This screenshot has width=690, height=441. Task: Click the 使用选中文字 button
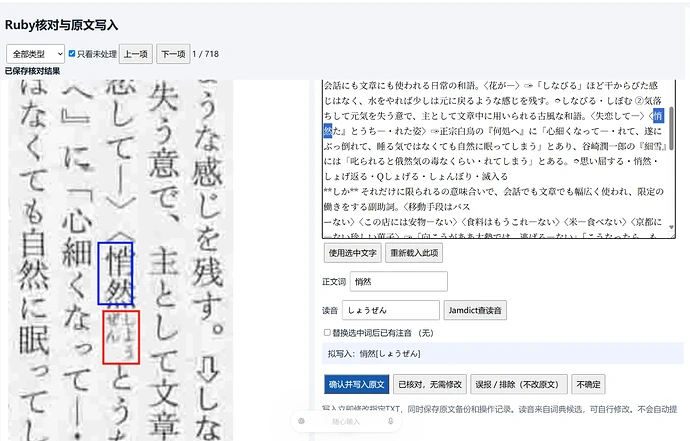(352, 253)
